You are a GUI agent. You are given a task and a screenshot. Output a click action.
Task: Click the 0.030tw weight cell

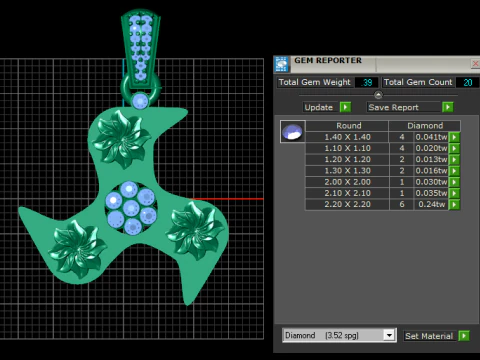click(431, 182)
